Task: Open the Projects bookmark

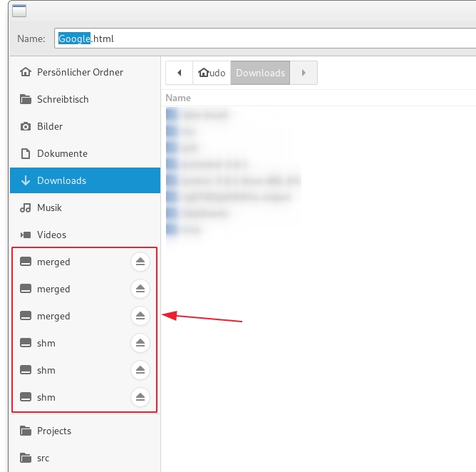Action: tap(54, 431)
